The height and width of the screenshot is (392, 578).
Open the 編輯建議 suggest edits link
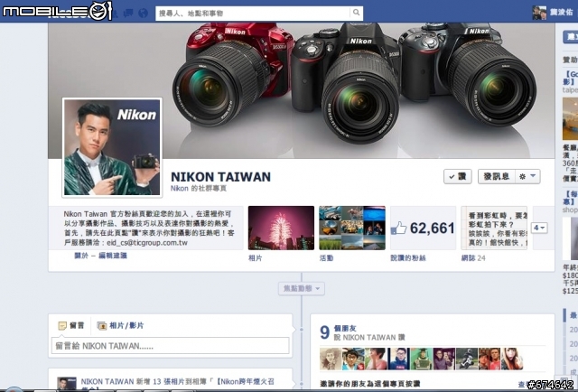[113, 256]
